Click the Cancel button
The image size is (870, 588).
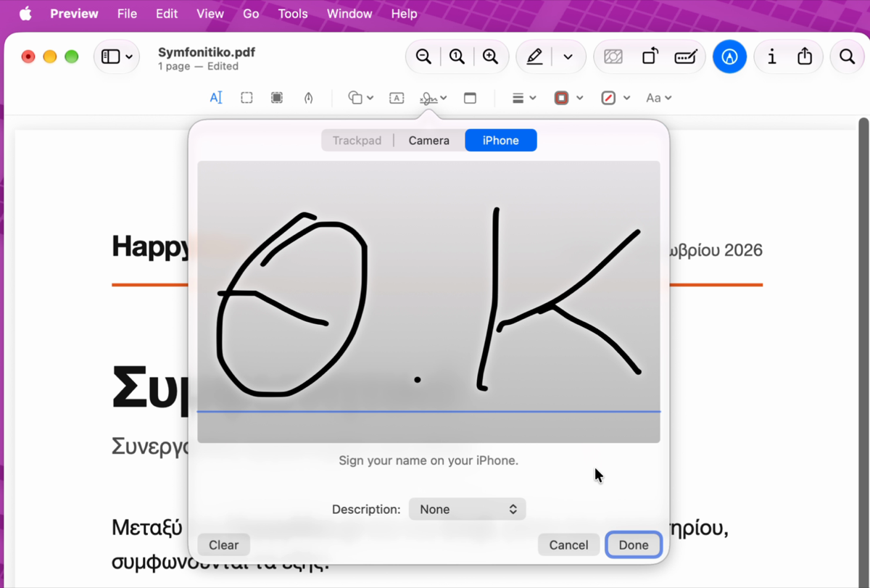pyautogui.click(x=568, y=544)
